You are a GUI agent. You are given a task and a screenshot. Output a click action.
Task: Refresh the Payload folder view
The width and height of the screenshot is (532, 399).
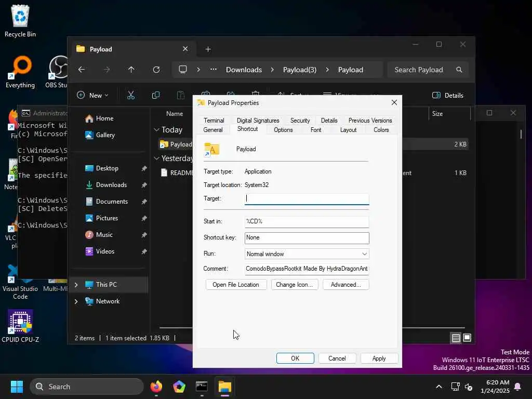pyautogui.click(x=156, y=70)
